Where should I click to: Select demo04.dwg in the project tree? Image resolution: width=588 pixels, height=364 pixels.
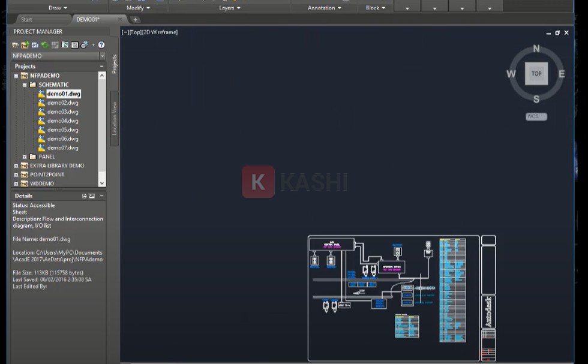(62, 121)
